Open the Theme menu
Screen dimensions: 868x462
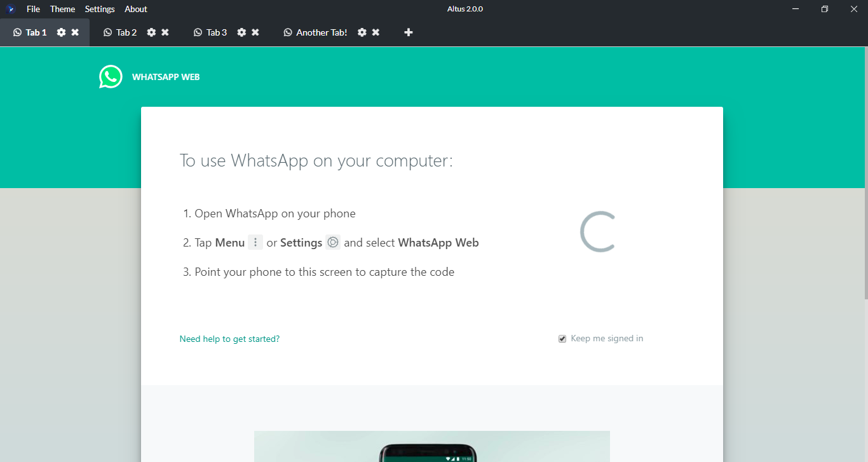(62, 9)
